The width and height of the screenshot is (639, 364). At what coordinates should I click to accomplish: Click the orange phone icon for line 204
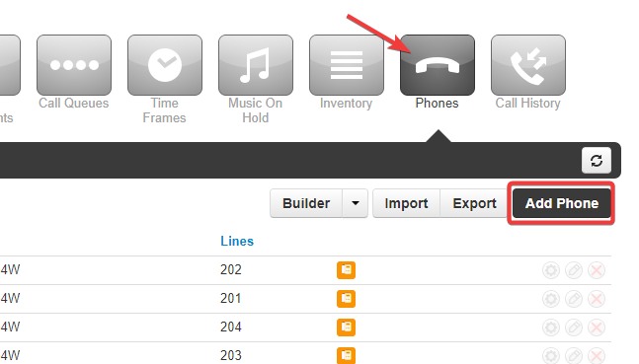click(346, 327)
